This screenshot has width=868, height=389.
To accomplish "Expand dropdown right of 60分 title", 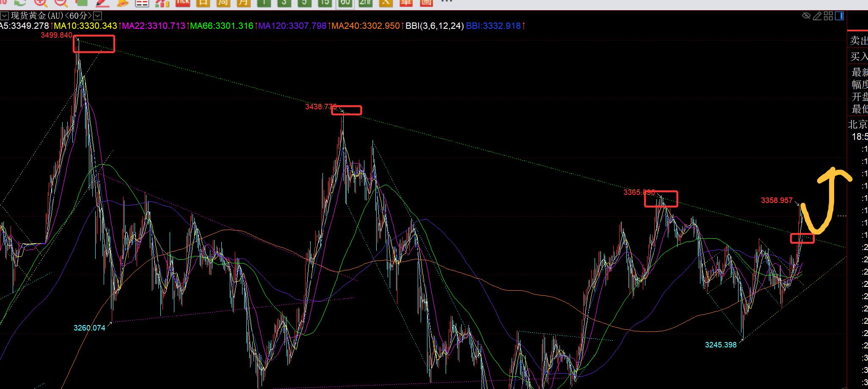I will click(98, 16).
